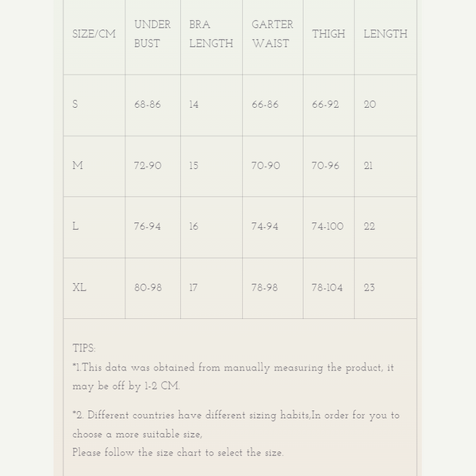Select the XL size row label
Screen dimensions: 476x476
[79, 288]
